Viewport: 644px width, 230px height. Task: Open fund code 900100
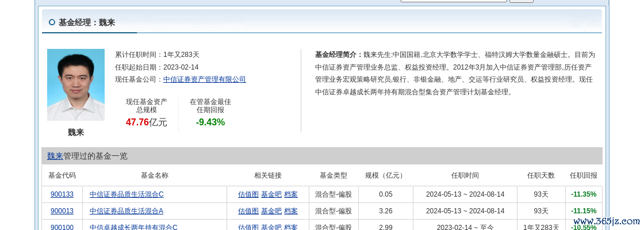click(62, 227)
